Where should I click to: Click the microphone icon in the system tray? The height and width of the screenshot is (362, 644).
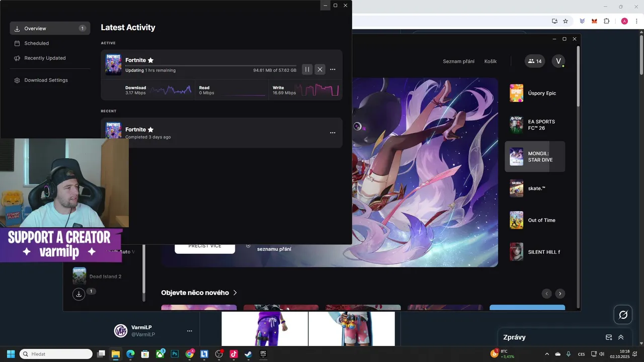[x=569, y=354]
